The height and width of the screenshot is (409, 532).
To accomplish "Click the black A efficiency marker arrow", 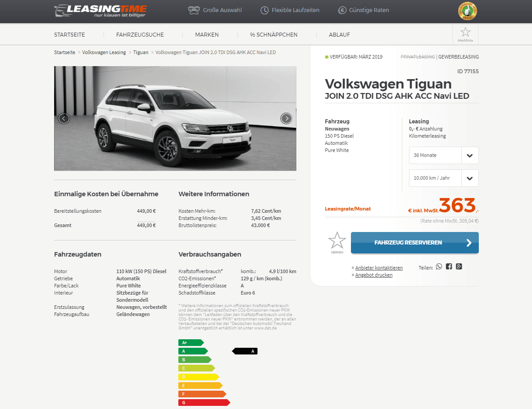I will pos(245,351).
